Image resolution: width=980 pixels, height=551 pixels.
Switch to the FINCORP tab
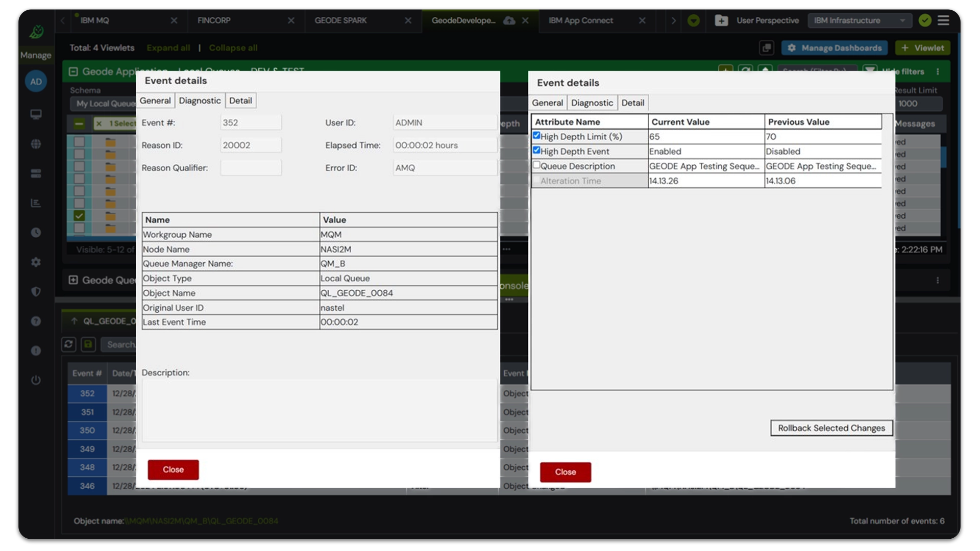[x=214, y=20]
